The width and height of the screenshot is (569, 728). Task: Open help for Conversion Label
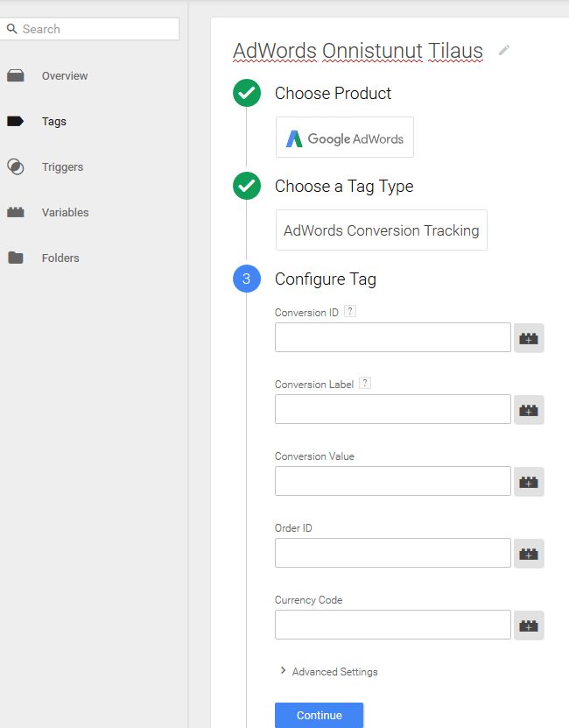click(x=365, y=383)
